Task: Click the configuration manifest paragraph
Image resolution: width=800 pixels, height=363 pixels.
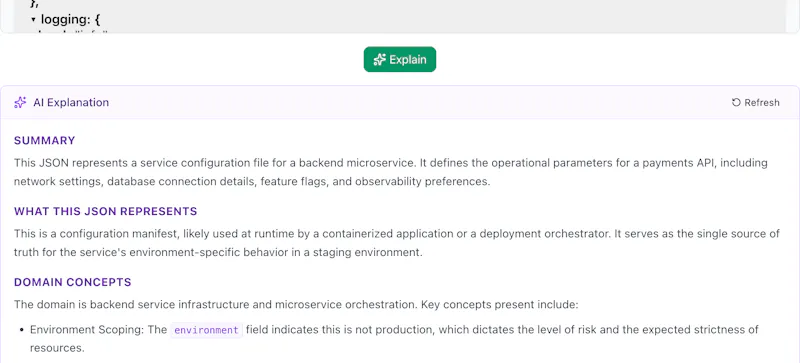Action: coord(397,243)
